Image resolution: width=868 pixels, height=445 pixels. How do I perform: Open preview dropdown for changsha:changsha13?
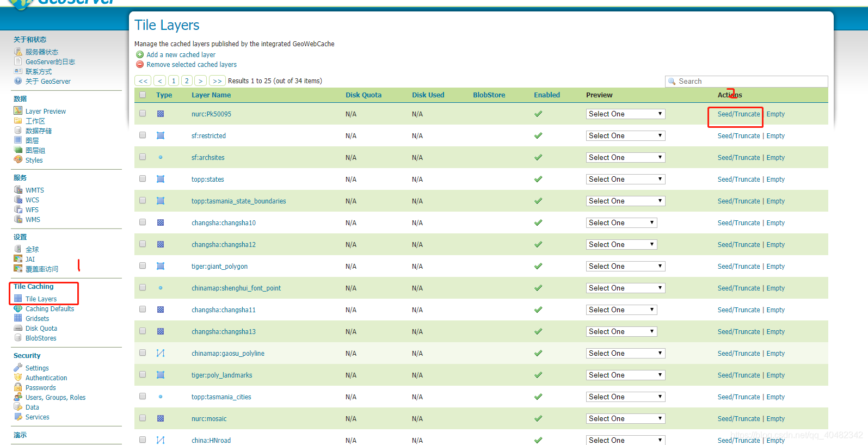click(x=621, y=331)
